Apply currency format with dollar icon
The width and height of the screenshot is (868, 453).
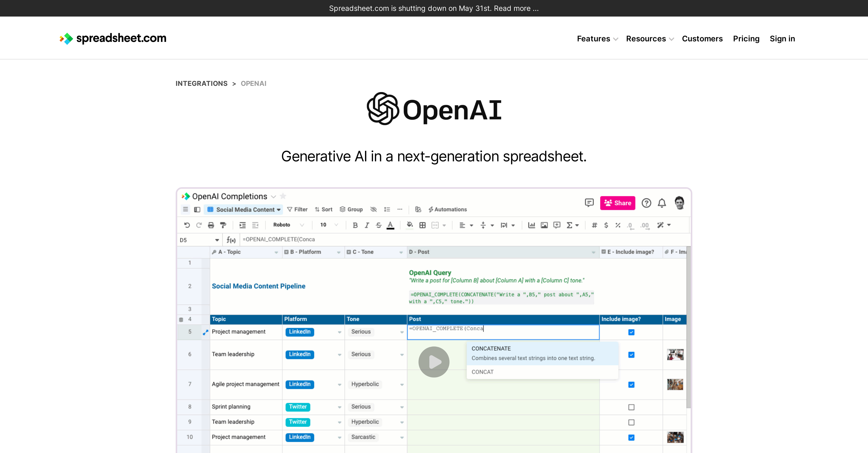606,225
